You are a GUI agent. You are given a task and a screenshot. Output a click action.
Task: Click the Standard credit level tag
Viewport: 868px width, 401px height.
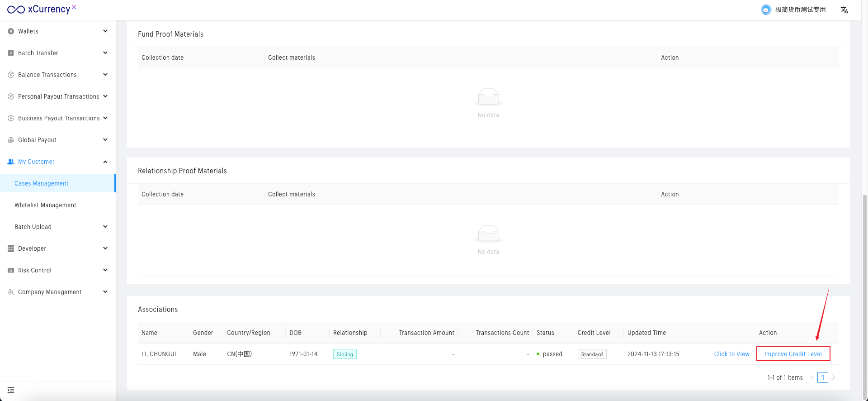point(592,354)
